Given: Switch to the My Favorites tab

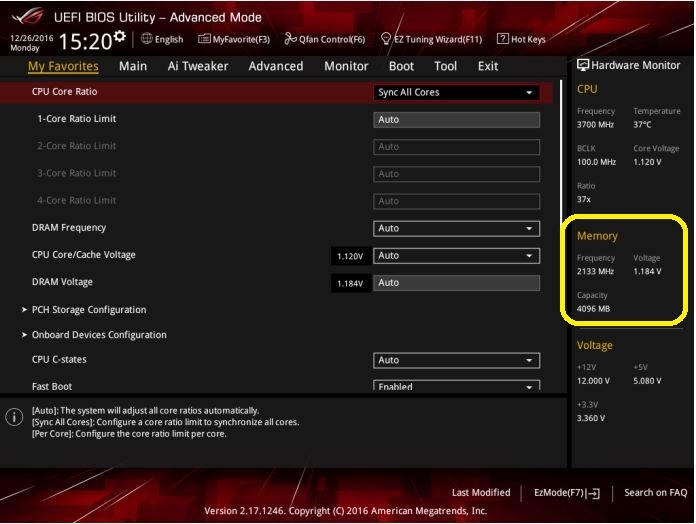Looking at the screenshot, I should [x=63, y=66].
